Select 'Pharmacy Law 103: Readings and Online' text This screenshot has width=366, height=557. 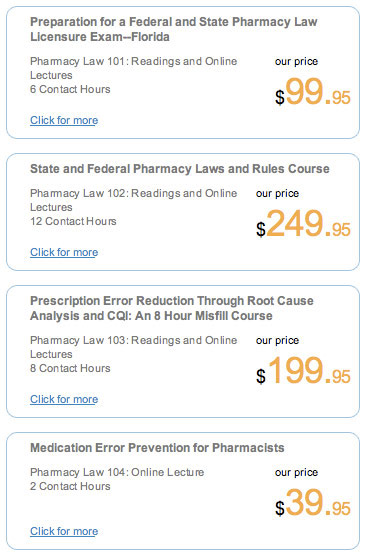tap(134, 340)
